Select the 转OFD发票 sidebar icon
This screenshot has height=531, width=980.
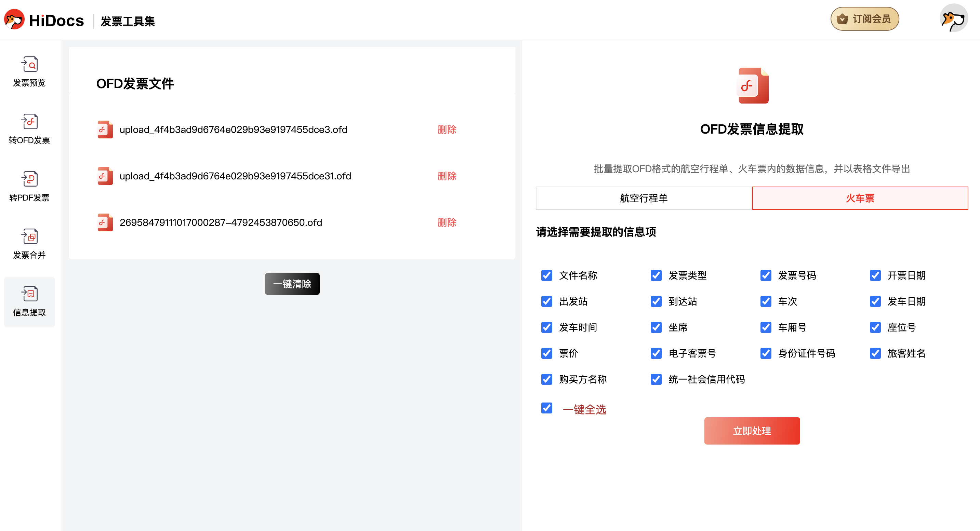pyautogui.click(x=29, y=122)
